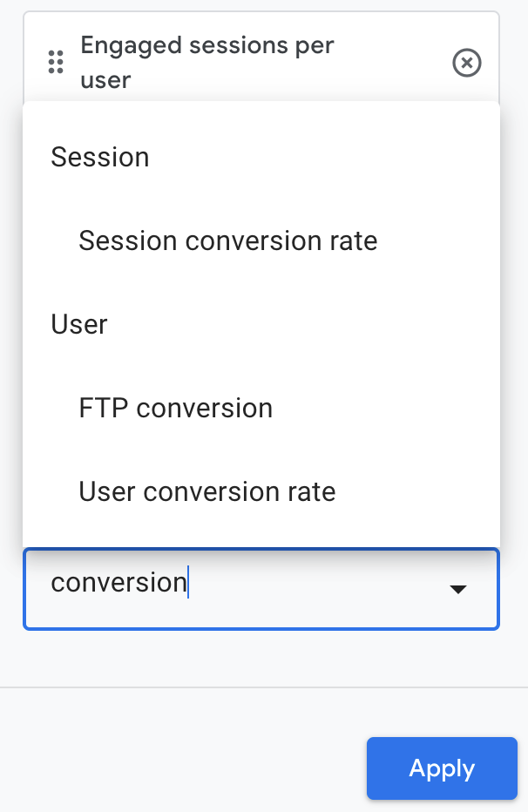Remove the Engaged sessions per user metric

[x=467, y=63]
